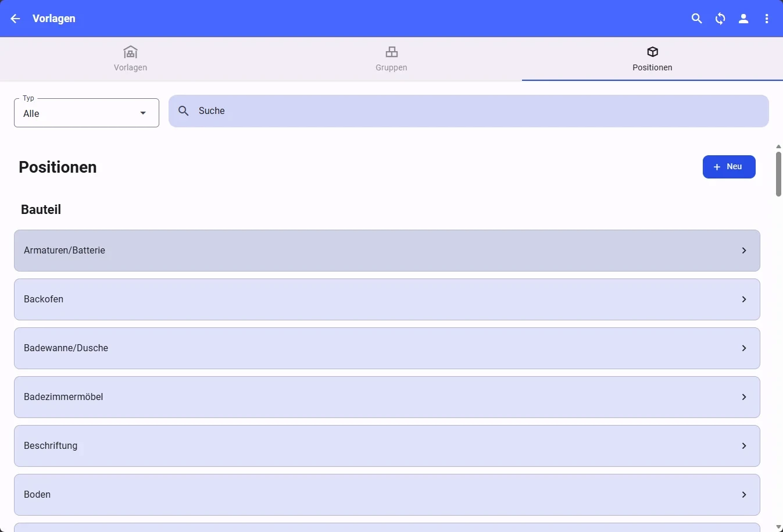Switch to the Gruppen tab label
Image resolution: width=783 pixels, height=532 pixels.
coord(391,67)
